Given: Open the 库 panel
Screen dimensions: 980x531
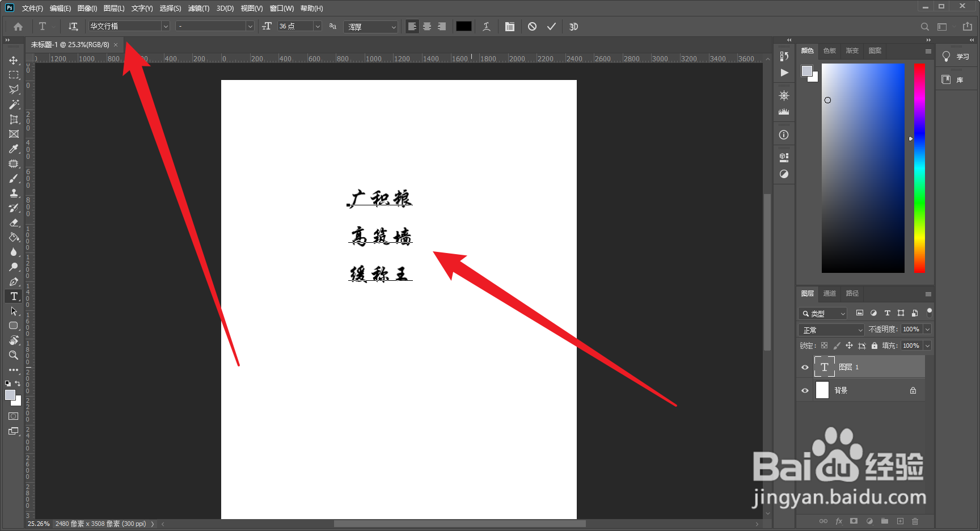Looking at the screenshot, I should point(956,80).
